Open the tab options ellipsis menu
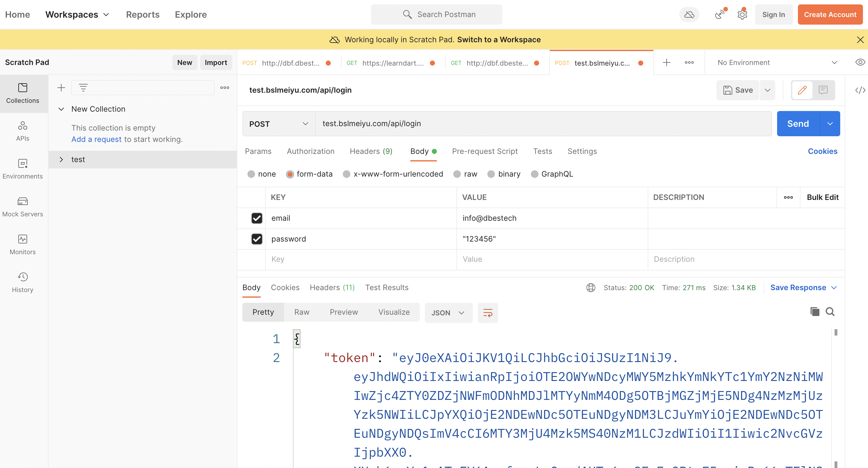Image resolution: width=868 pixels, height=468 pixels. coord(689,63)
